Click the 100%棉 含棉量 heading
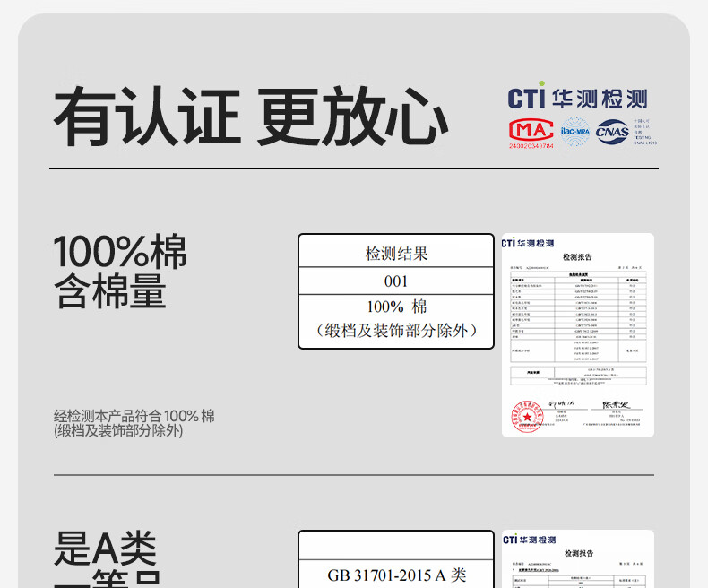This screenshot has height=588, width=708. [x=120, y=272]
